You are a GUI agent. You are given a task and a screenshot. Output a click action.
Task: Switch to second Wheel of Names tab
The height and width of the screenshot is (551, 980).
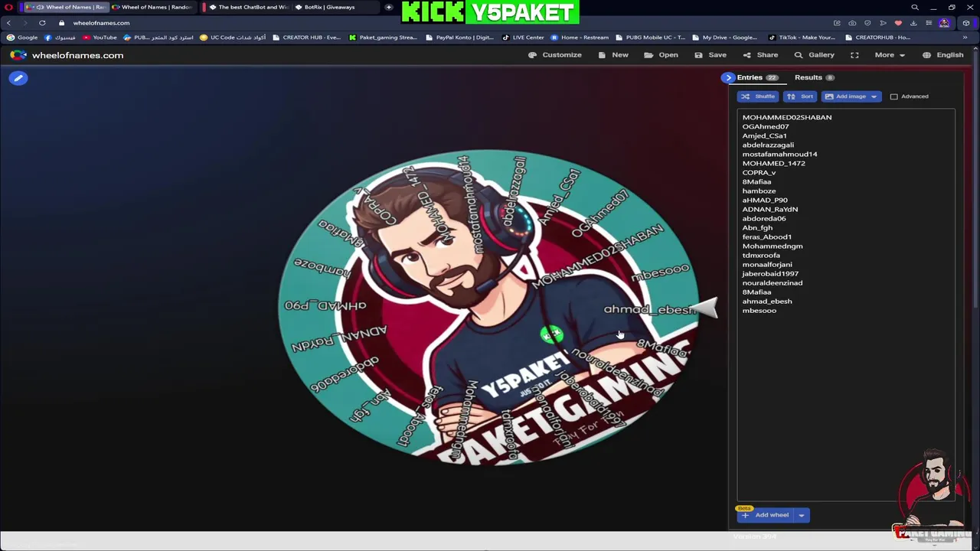click(153, 7)
